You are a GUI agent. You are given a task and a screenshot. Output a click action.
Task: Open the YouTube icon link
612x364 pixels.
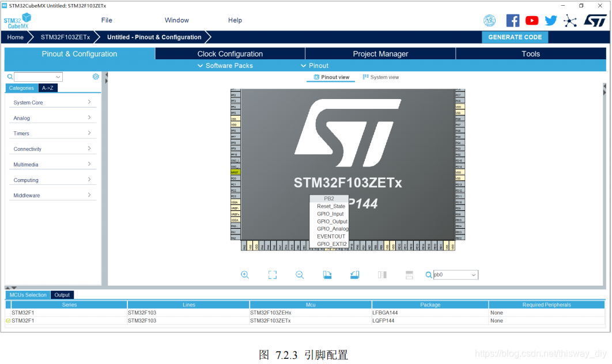531,20
